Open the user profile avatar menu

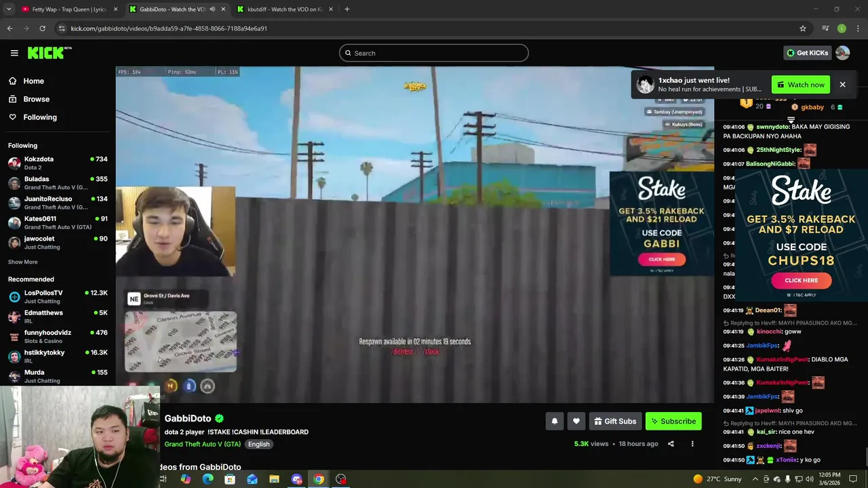click(x=842, y=53)
